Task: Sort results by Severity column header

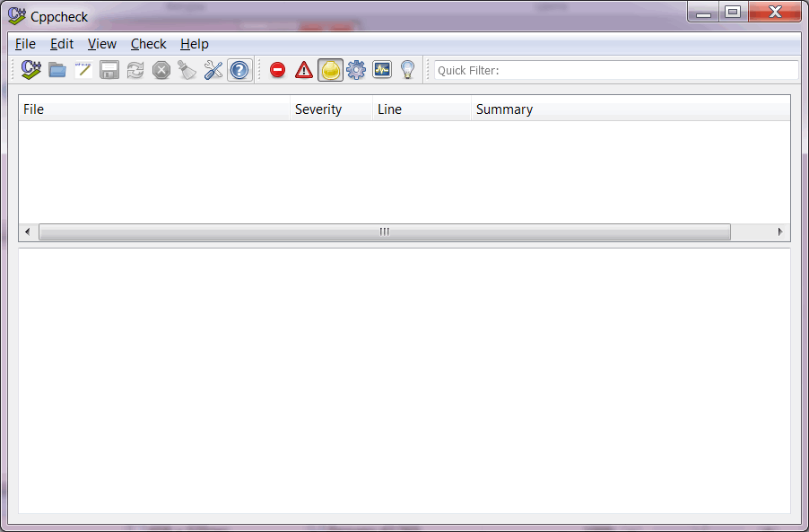Action: (331, 109)
